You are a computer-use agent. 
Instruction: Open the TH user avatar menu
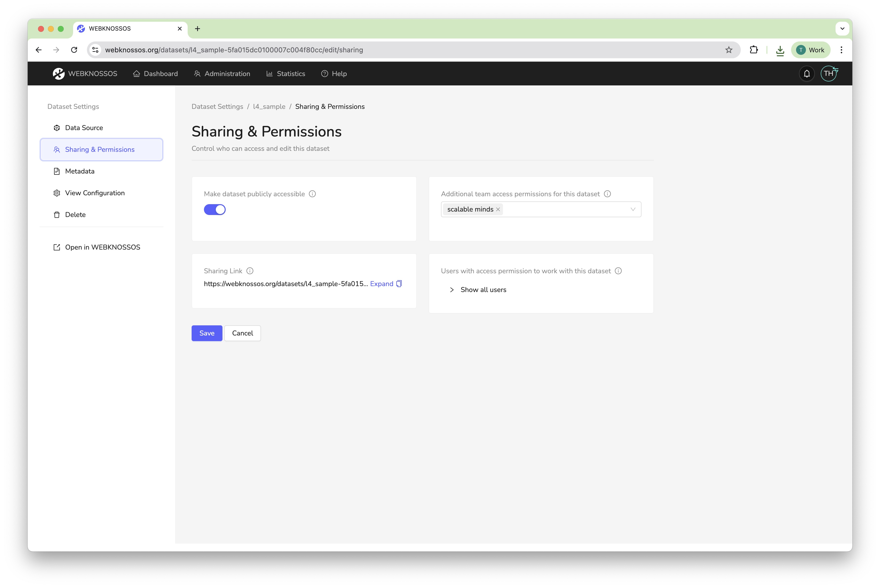coord(828,74)
